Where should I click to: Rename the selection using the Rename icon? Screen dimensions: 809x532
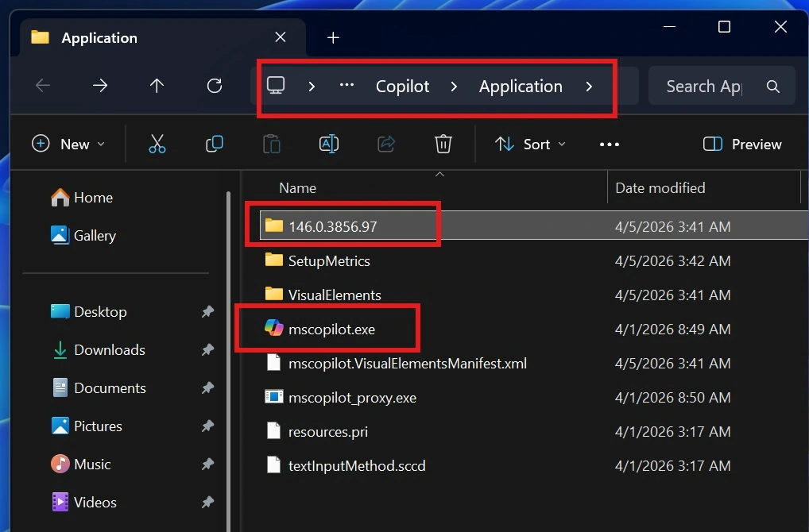[x=328, y=144]
